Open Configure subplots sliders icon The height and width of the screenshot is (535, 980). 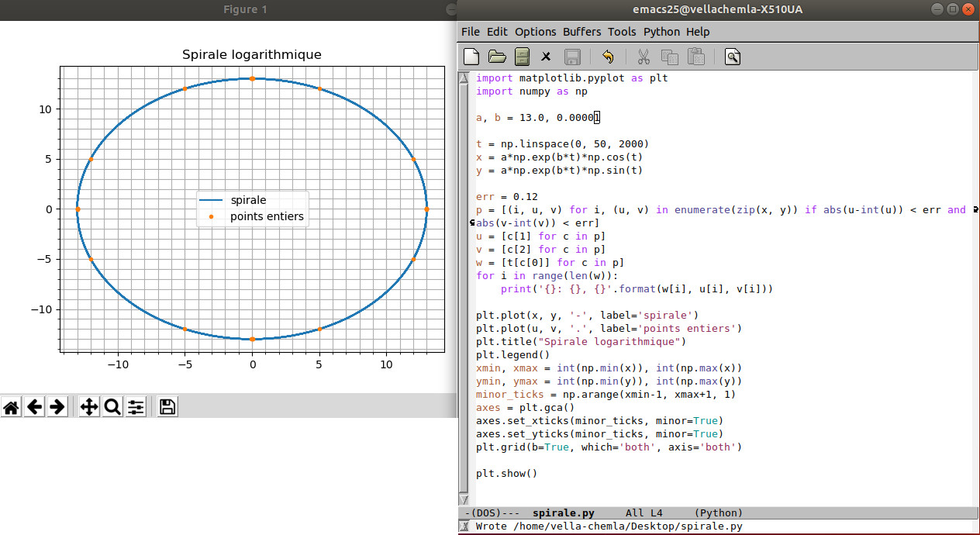(136, 407)
